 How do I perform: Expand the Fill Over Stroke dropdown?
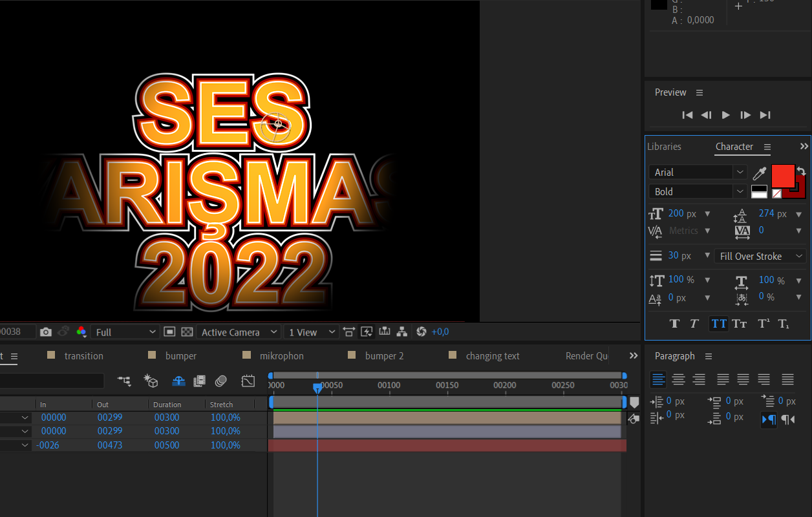tap(760, 256)
